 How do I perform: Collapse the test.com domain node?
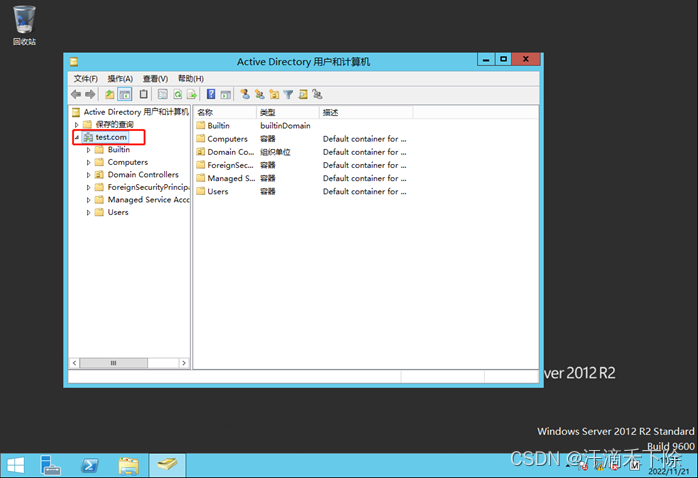tap(77, 137)
